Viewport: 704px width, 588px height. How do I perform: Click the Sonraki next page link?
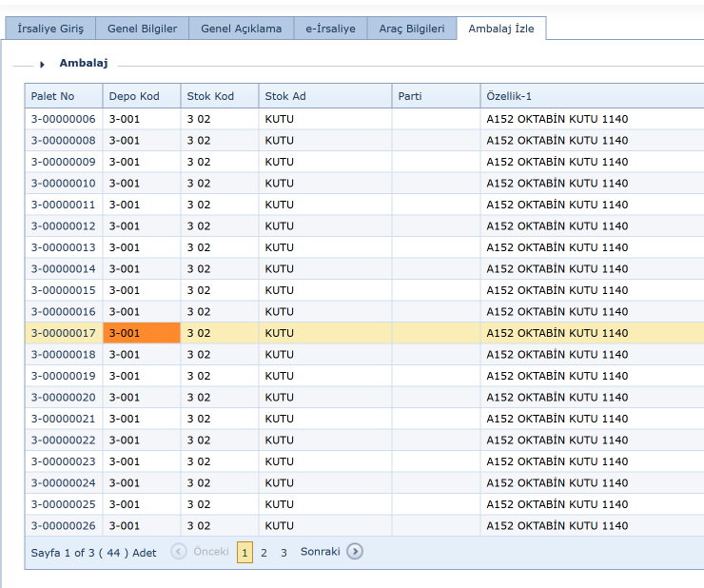coord(320,552)
